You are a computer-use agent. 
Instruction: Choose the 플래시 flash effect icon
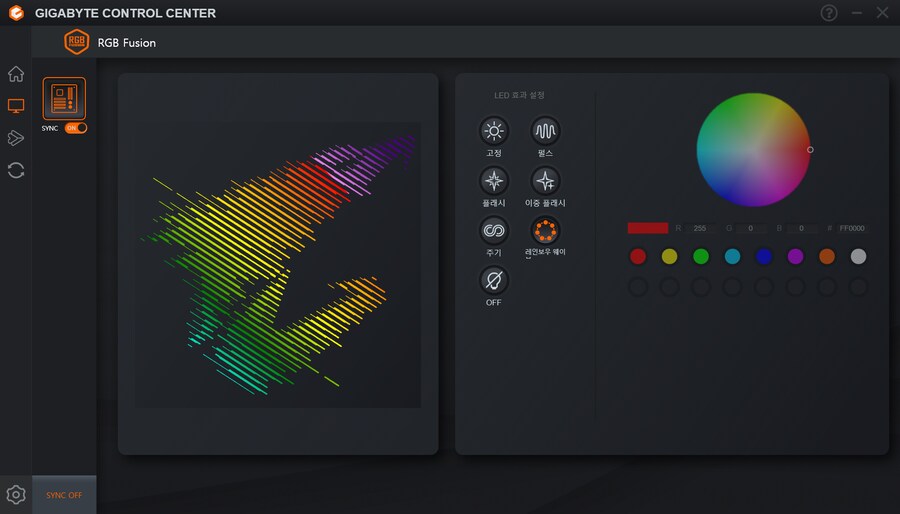click(x=494, y=181)
